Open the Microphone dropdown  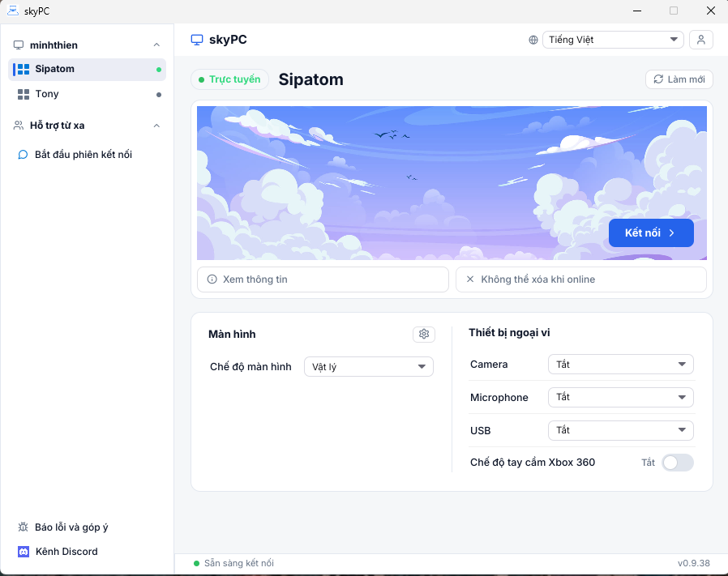pyautogui.click(x=621, y=397)
